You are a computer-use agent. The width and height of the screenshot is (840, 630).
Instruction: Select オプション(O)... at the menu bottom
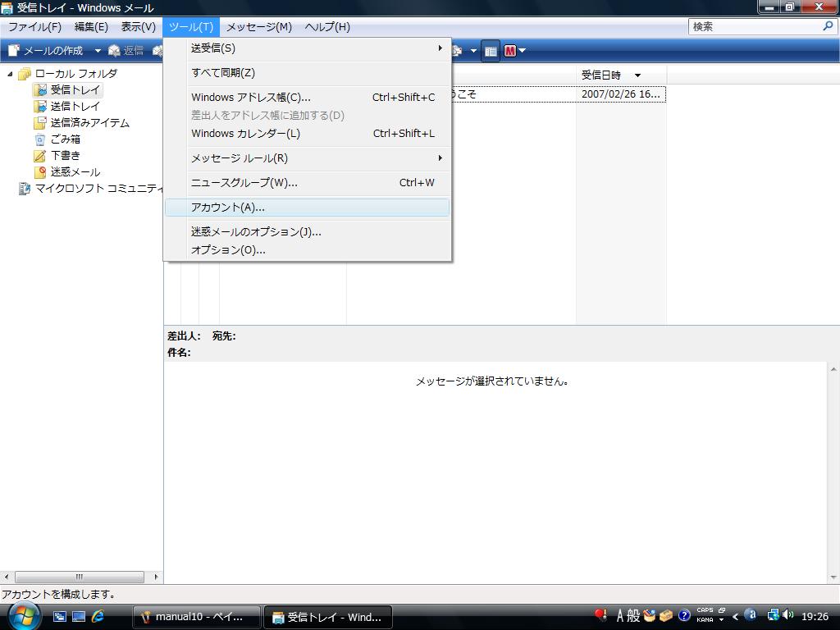coord(308,250)
